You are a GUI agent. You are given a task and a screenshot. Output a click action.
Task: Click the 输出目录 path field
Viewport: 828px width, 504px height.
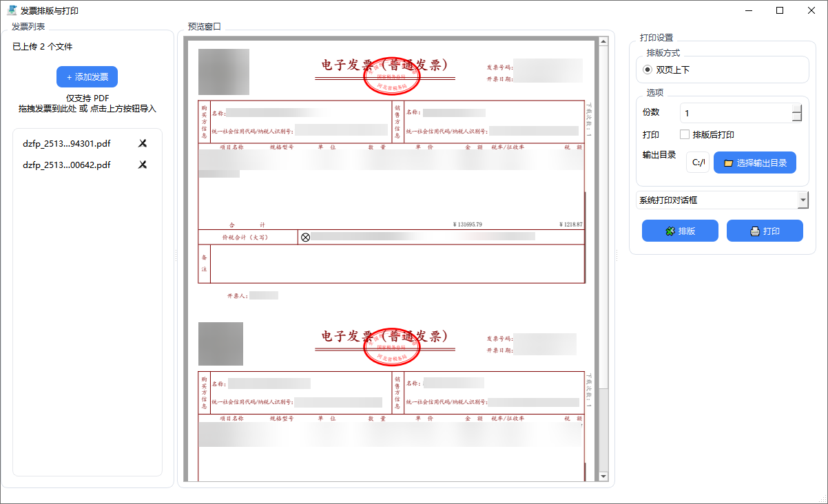[698, 163]
